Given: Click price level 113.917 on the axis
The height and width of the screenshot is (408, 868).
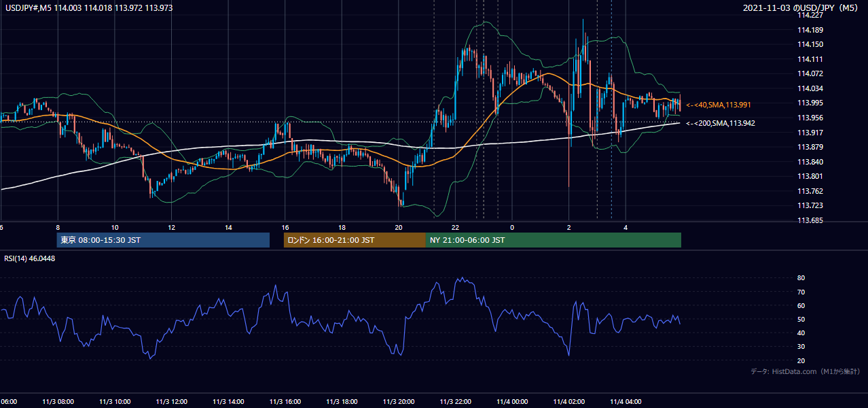Looking at the screenshot, I should pos(811,133).
